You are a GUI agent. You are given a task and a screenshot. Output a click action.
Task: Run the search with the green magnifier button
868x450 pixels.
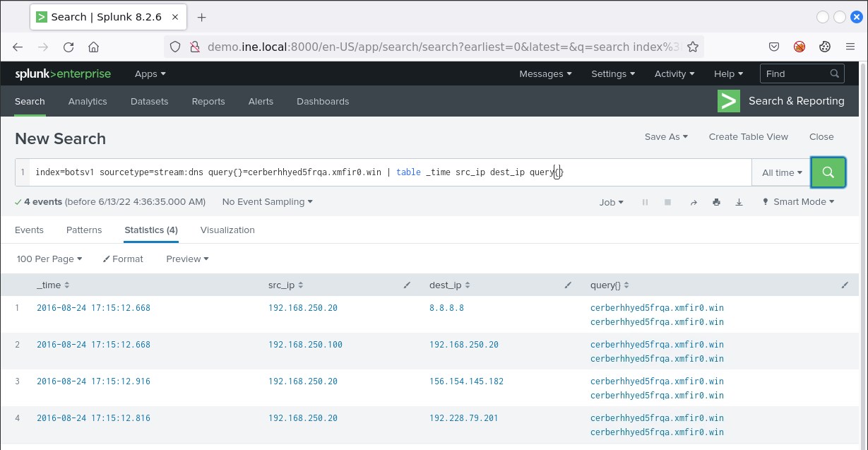click(x=828, y=172)
